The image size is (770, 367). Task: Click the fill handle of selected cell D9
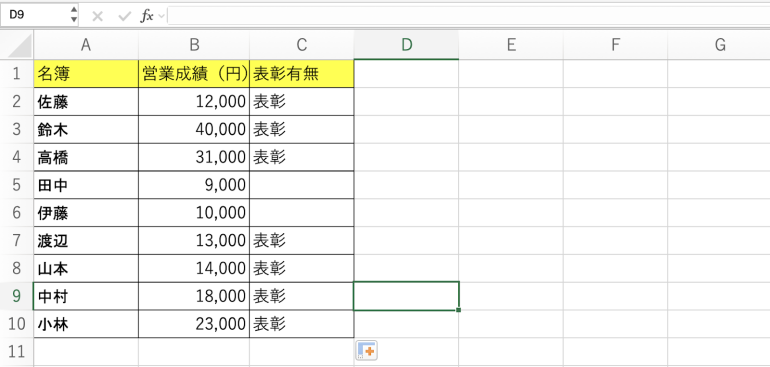[458, 310]
